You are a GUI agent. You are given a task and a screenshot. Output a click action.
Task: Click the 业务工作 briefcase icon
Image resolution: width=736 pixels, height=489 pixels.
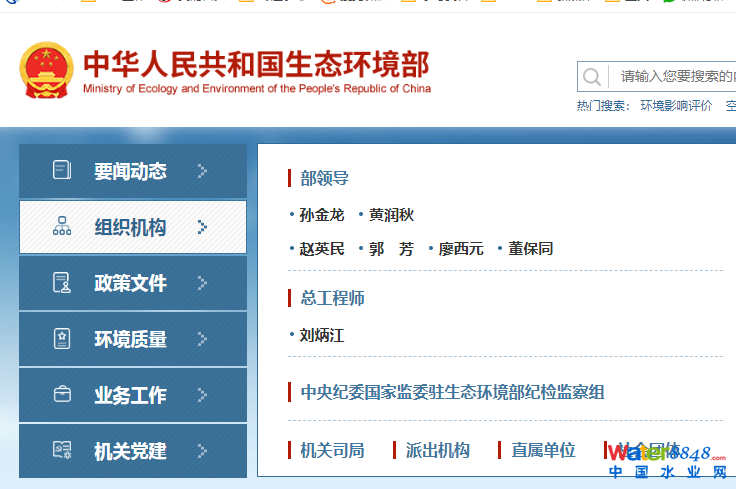pos(62,394)
